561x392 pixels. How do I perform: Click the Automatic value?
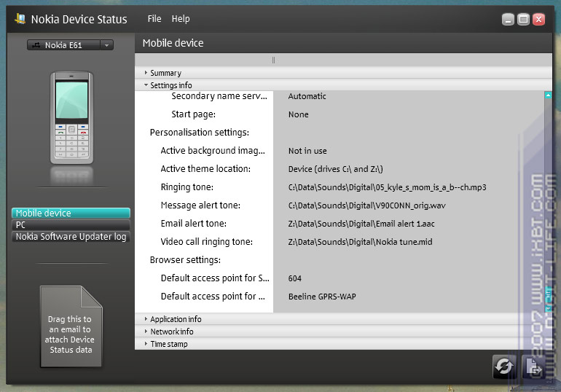click(307, 96)
